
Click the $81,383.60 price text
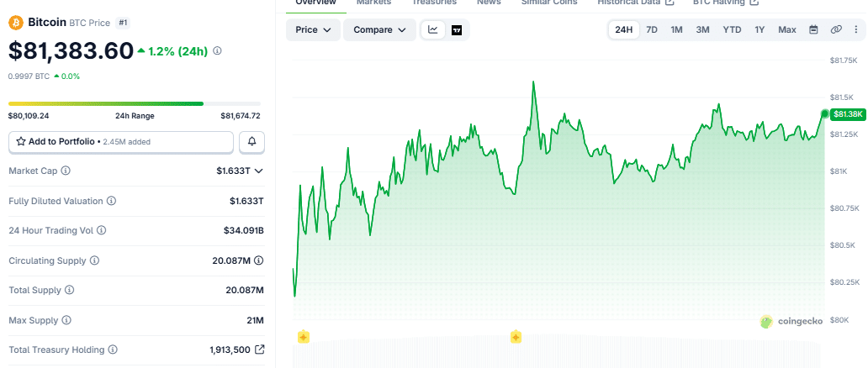pos(71,51)
